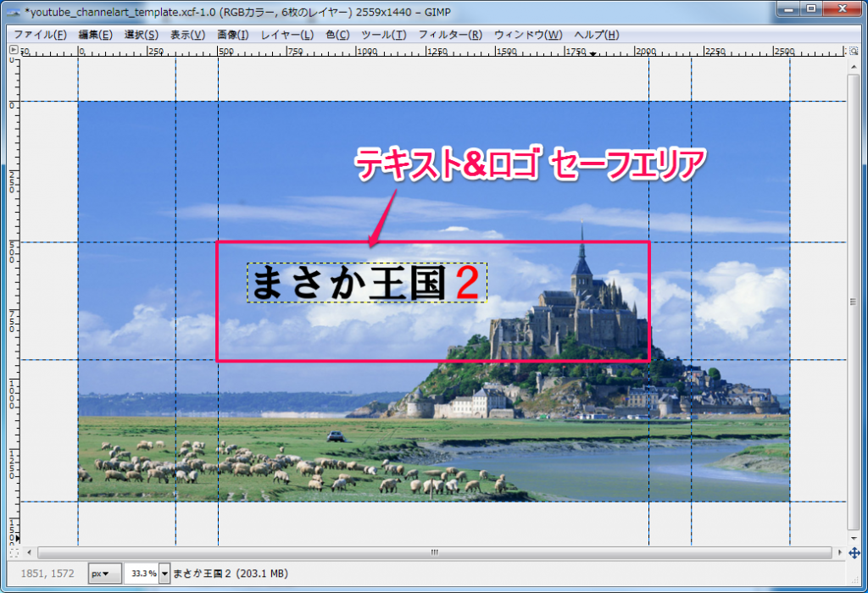The height and width of the screenshot is (593, 868).
Task: Open the ウィンドウ(W) menu
Action: pos(528,35)
